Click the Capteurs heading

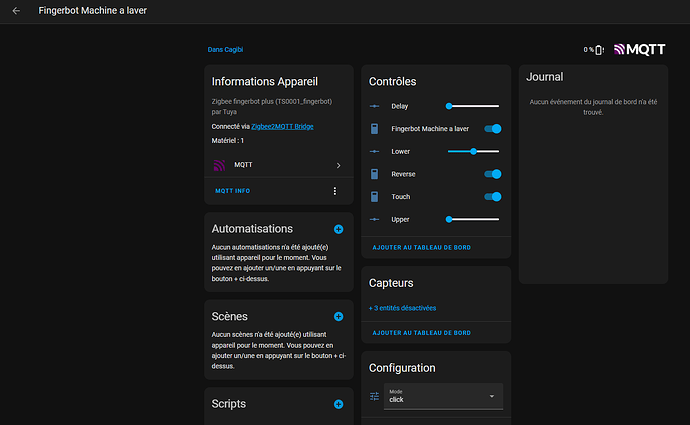click(x=391, y=283)
